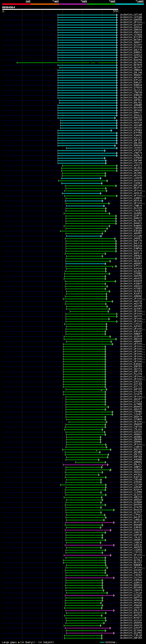Open the UniRef100_Q96558 hit label
This screenshot has width=146, height=644.
[x=131, y=20]
